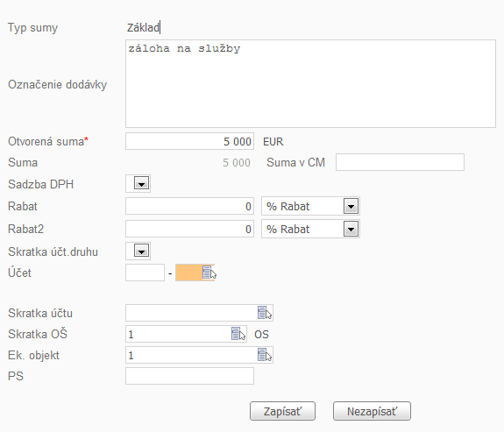Open lookup icon in Účet field

tap(209, 273)
